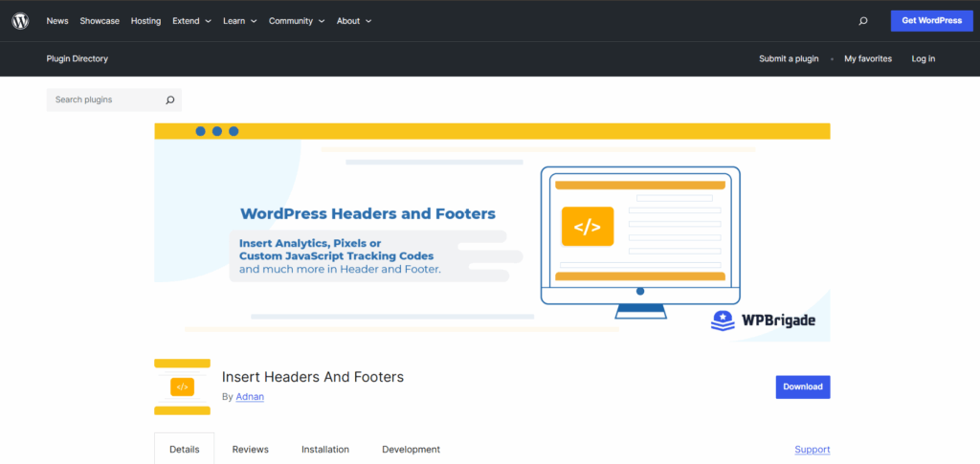Click the Insert Headers And Footers title

[313, 377]
